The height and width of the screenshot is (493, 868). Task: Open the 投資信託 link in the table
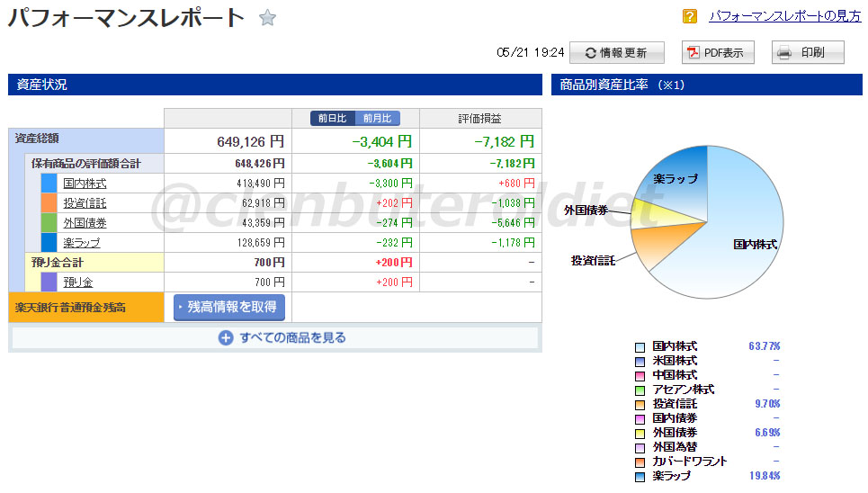click(85, 203)
